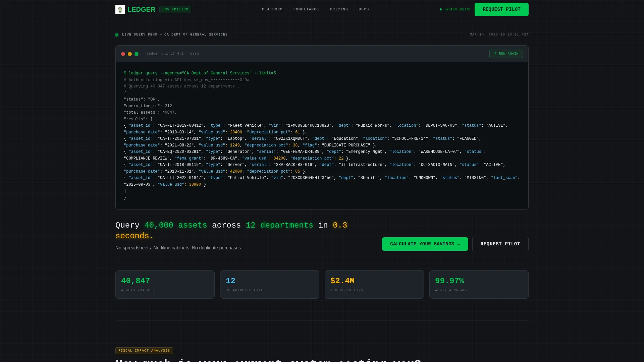Select the 99.97% Audit Accuracy card
This screenshot has height=362, width=644.
(479, 284)
